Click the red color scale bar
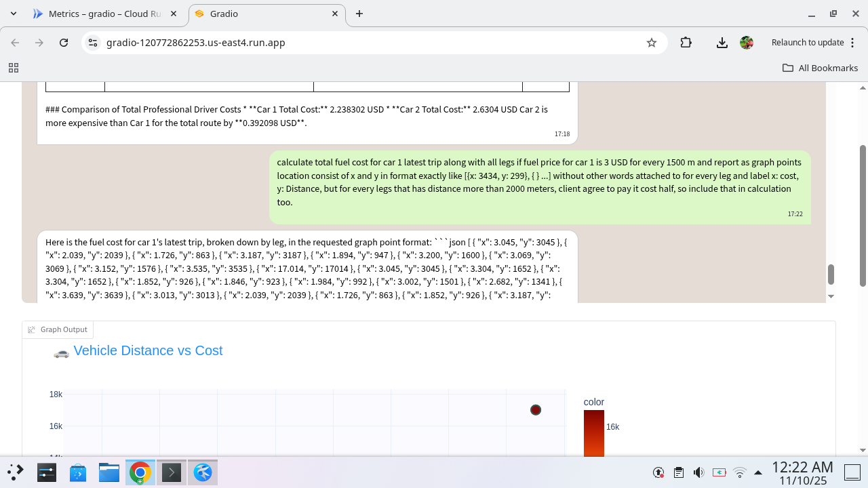 point(594,433)
